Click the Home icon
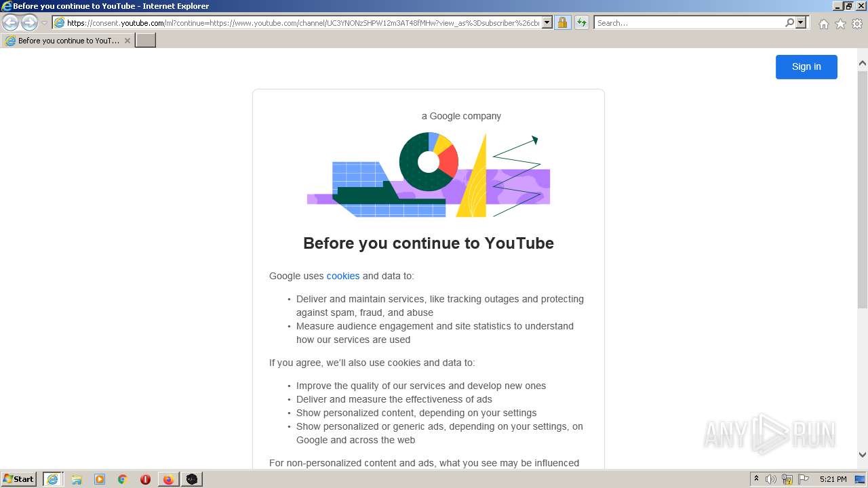868x488 pixels. [x=823, y=24]
